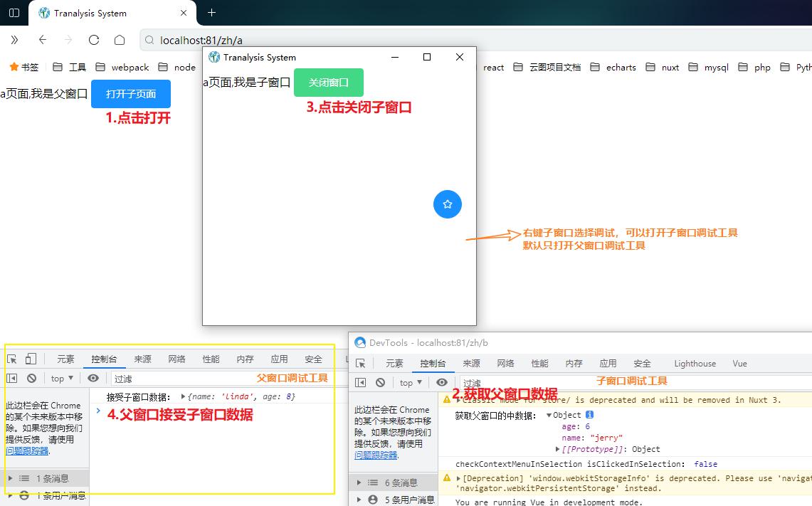Click the live expression eye icon in parent DevTools
The image size is (812, 506).
[x=93, y=378]
